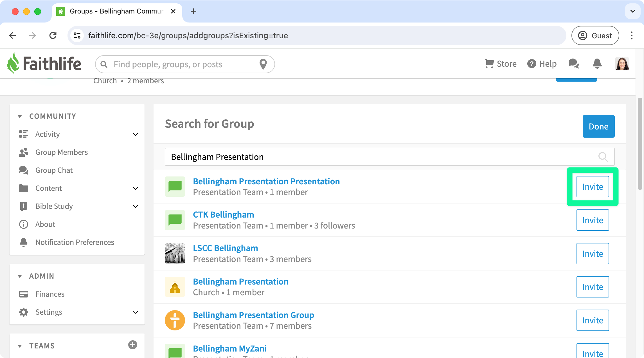Click the blue Done button

(x=598, y=126)
